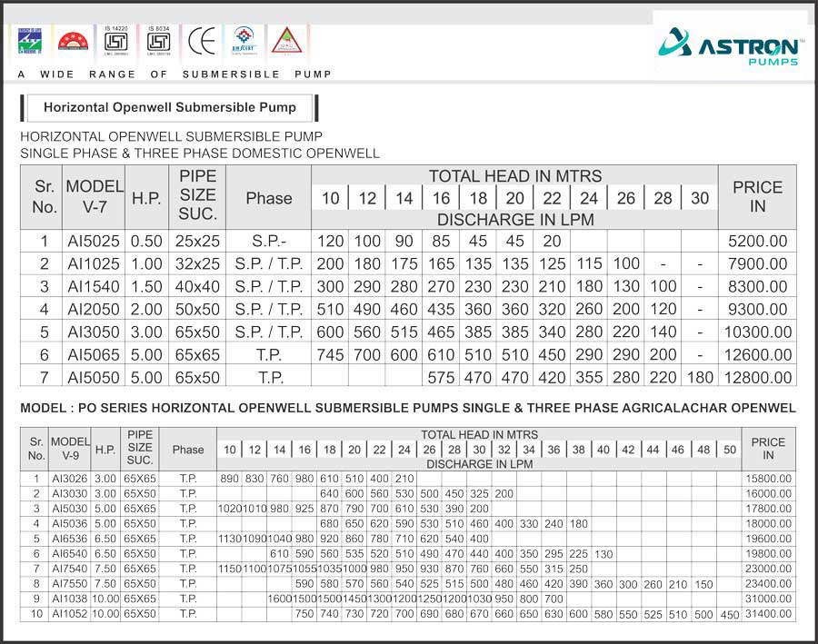Click model cell 'AI5050'

94,377
